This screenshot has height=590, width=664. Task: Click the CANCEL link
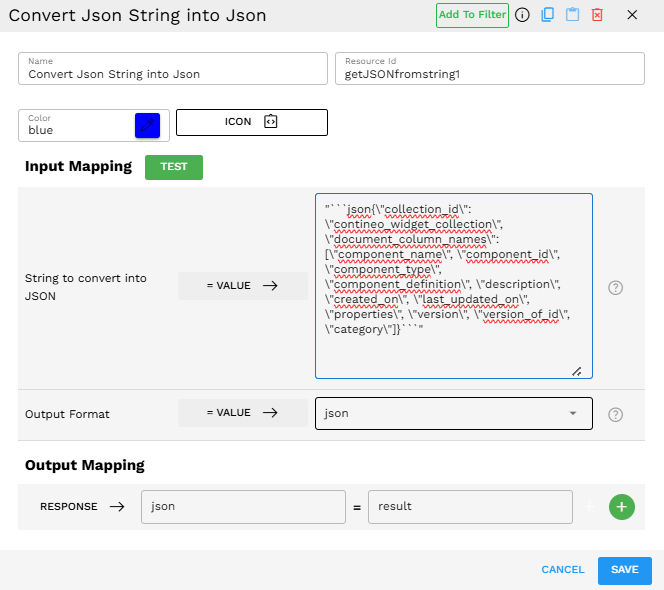click(x=562, y=570)
